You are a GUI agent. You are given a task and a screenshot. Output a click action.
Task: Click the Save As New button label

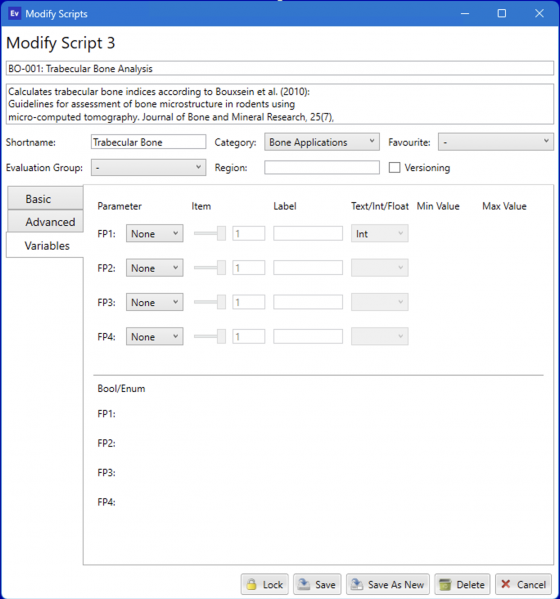click(x=396, y=585)
